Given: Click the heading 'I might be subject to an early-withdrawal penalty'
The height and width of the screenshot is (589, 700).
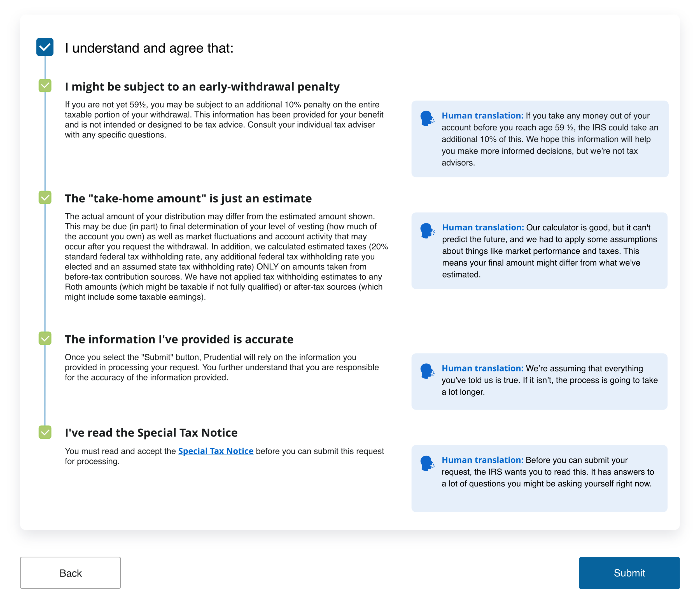Looking at the screenshot, I should pyautogui.click(x=202, y=87).
